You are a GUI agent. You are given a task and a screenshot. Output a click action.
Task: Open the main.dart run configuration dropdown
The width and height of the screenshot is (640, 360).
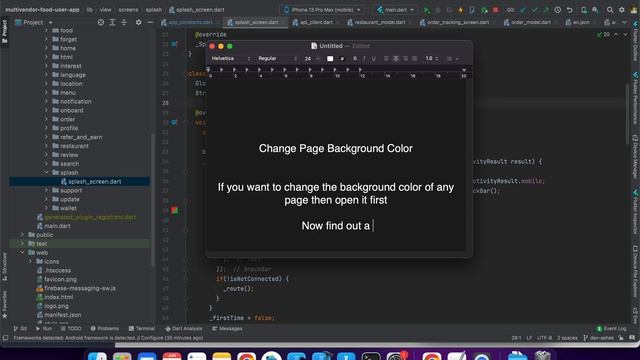click(x=396, y=10)
